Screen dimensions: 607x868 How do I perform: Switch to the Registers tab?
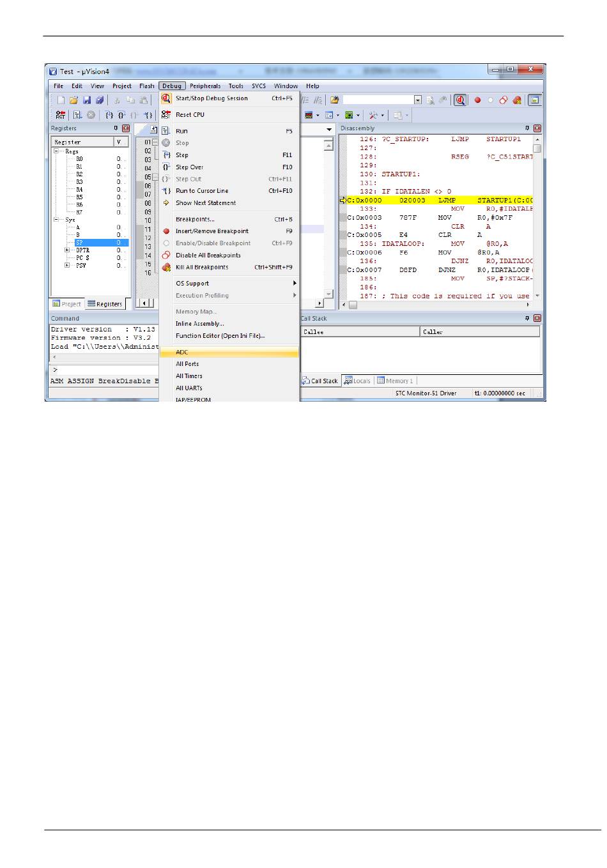click(105, 304)
